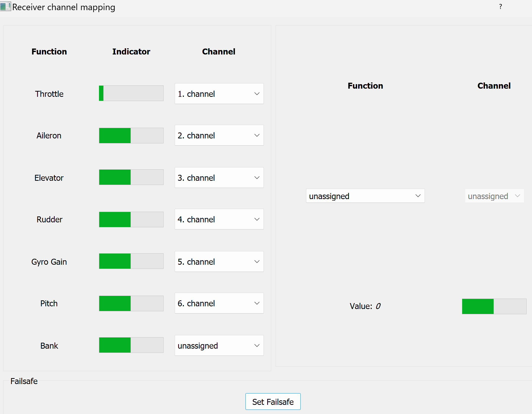Click the question mark help button
Image resolution: width=532 pixels, height=414 pixels.
tap(500, 7)
